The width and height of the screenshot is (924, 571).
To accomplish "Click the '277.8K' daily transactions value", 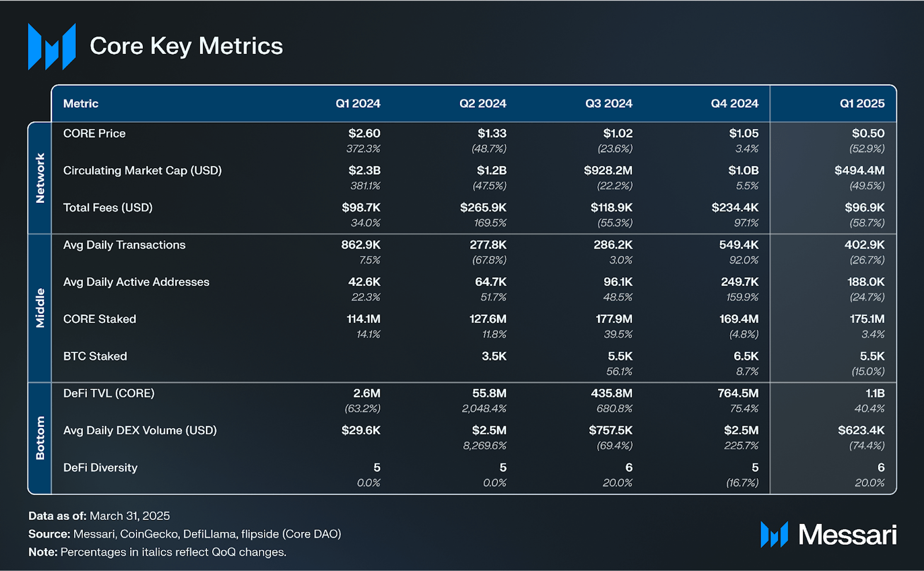I will point(488,245).
